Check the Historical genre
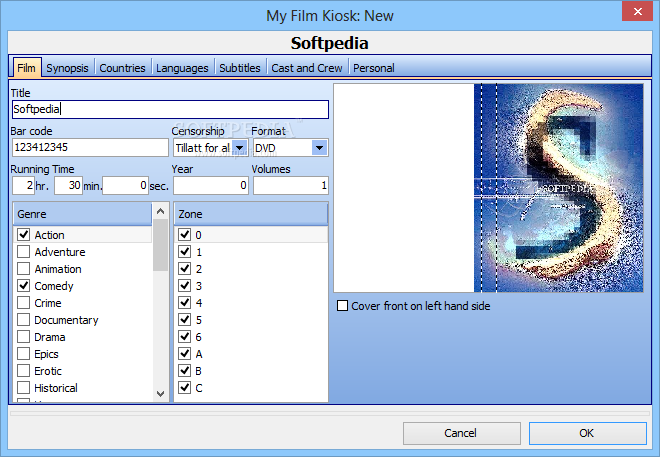 click(x=24, y=388)
